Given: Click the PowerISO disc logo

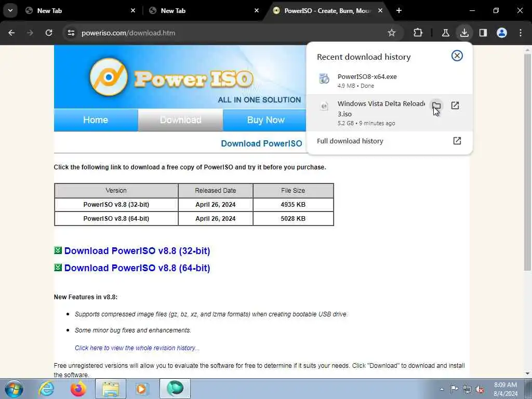Looking at the screenshot, I should pos(109,77).
